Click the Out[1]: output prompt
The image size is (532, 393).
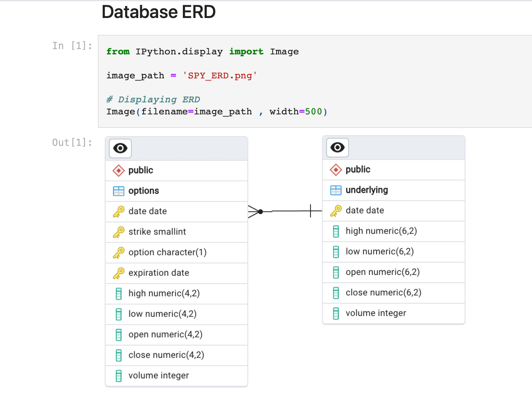coord(72,142)
